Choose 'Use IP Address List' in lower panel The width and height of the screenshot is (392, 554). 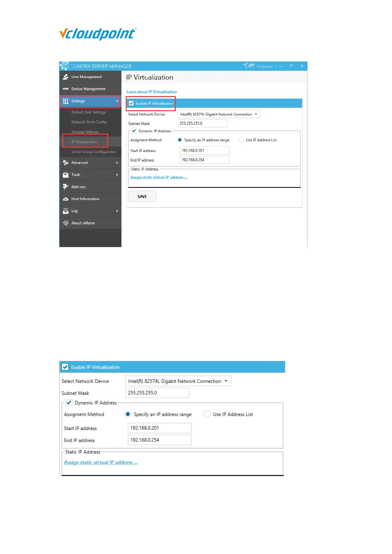pyautogui.click(x=207, y=414)
